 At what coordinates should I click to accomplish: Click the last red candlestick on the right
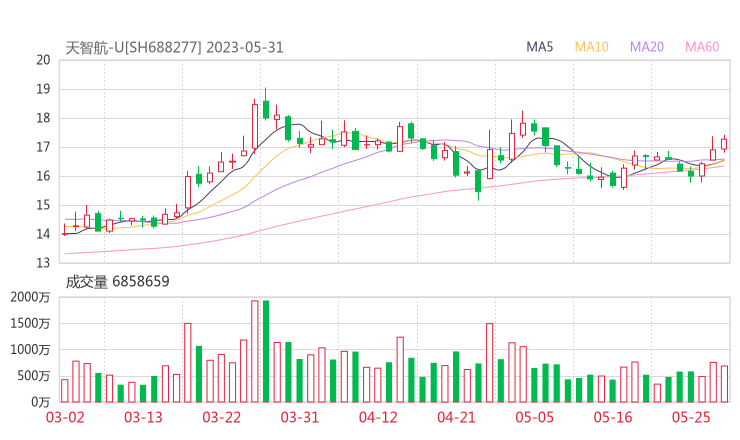pyautogui.click(x=724, y=144)
